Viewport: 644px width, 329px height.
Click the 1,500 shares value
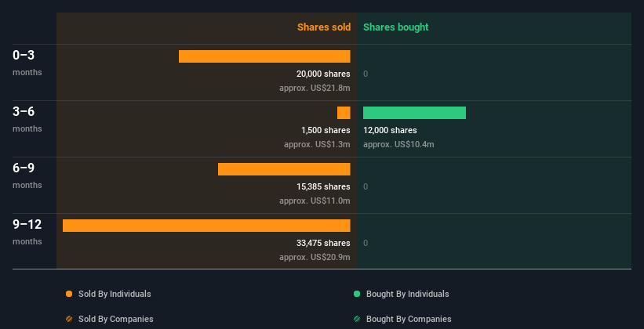pos(326,130)
